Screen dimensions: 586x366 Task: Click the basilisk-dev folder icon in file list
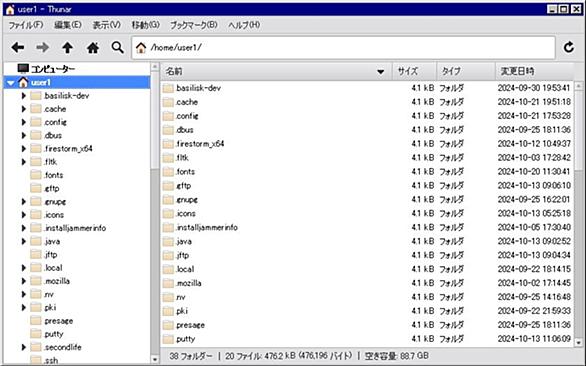coord(168,88)
